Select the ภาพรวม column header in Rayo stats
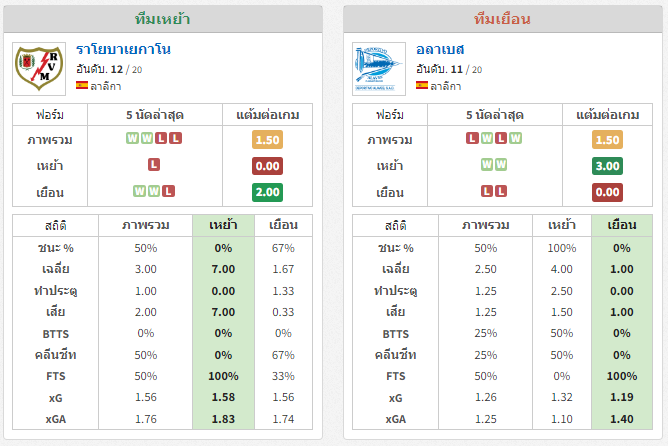Screen dimensions: 668x446 tap(145, 225)
